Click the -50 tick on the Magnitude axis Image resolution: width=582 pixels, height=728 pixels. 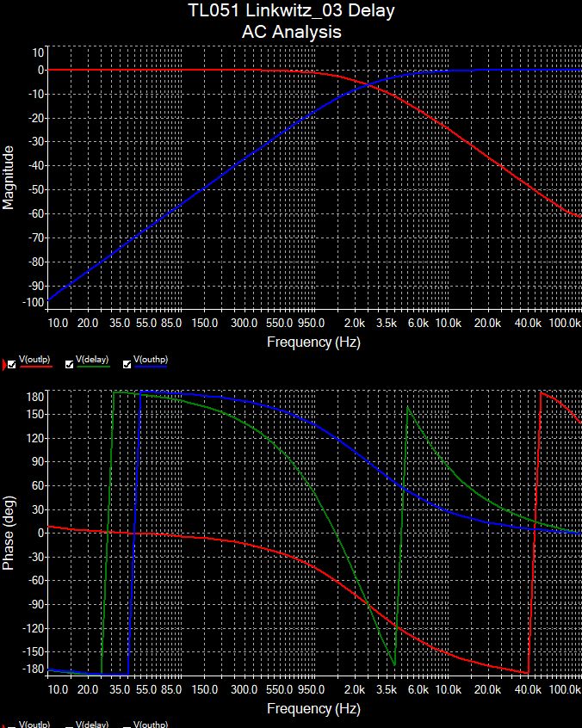34,189
